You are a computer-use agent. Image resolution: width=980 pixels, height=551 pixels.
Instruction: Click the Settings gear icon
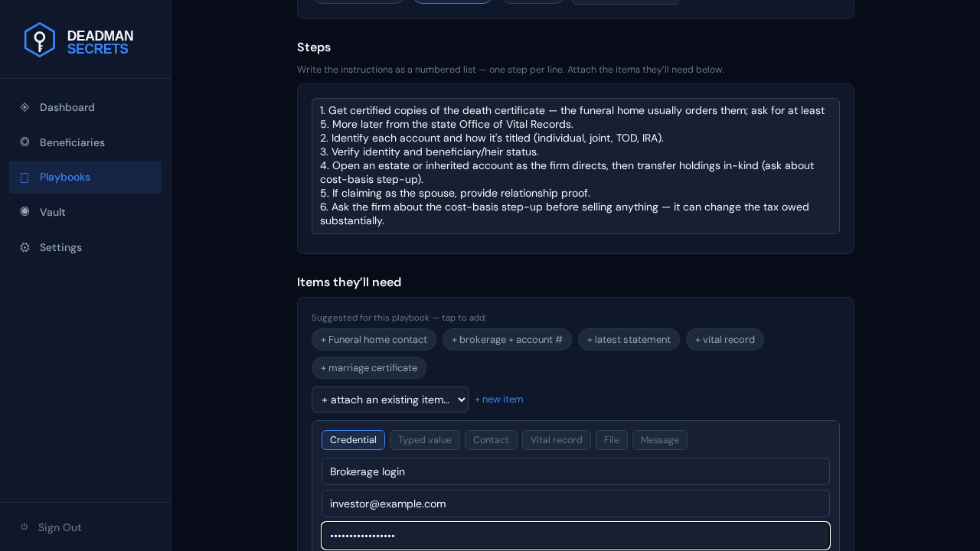coord(24,247)
